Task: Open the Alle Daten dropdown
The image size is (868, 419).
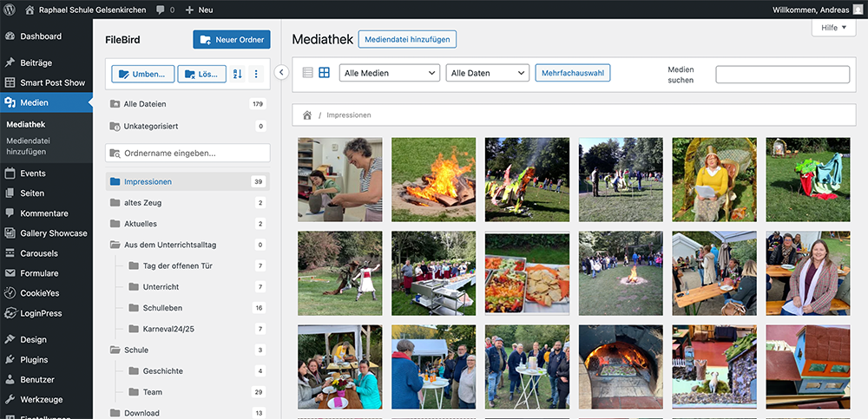Action: click(487, 73)
